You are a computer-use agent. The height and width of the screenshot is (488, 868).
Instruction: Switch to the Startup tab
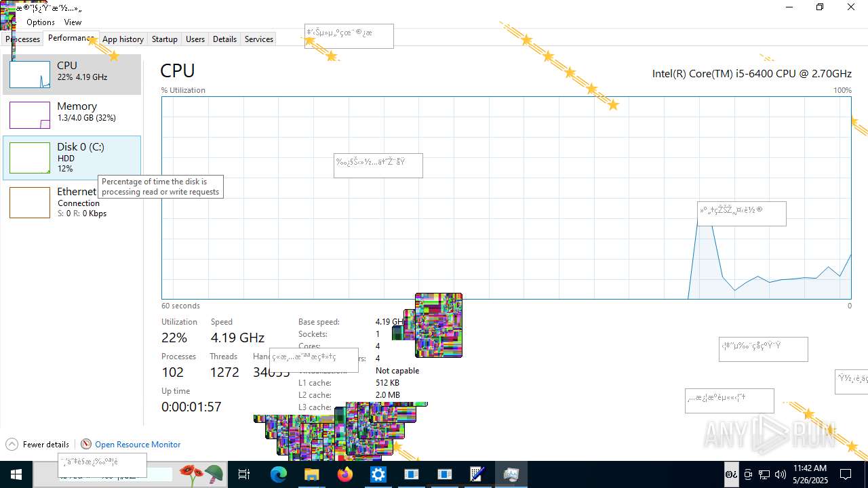tap(164, 39)
